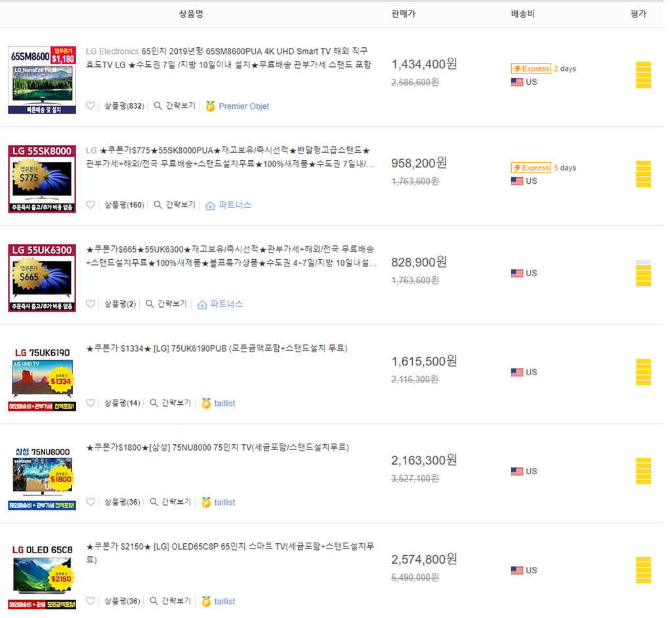This screenshot has height=618, width=672.
Task: Open 상품평(2) reviews link
Action: coord(120,304)
